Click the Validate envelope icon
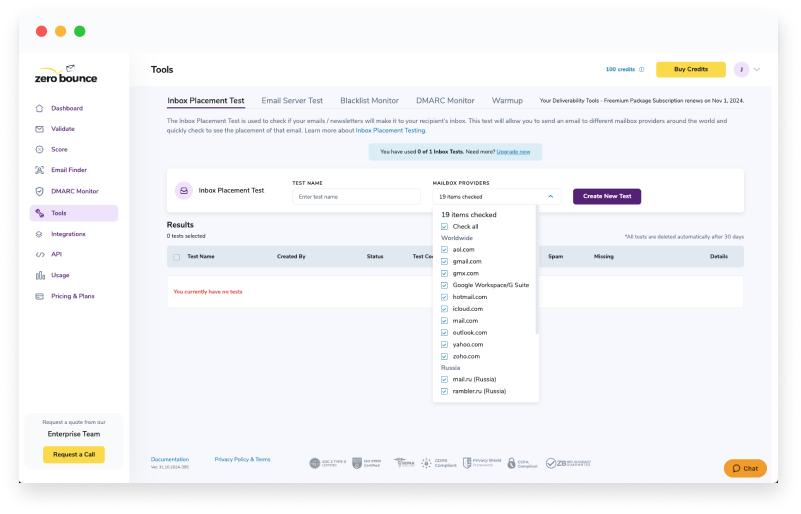The image size is (801, 514). (x=39, y=129)
